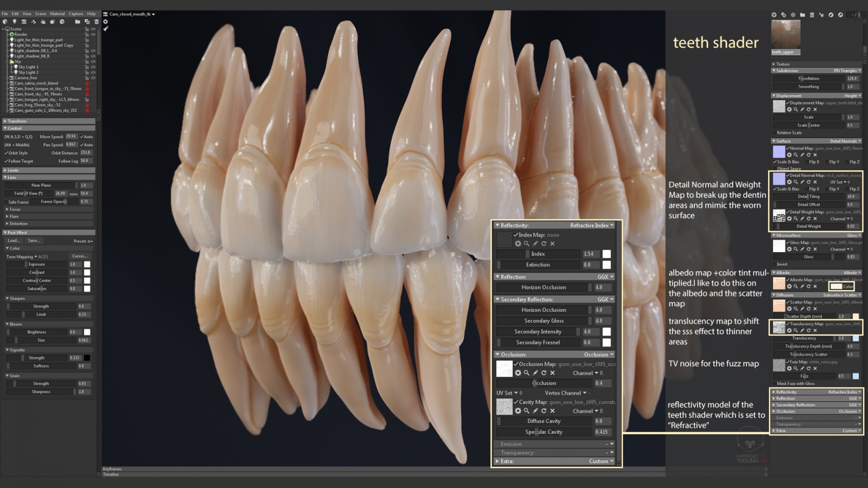
Task: Open the Material menu
Action: click(x=58, y=14)
